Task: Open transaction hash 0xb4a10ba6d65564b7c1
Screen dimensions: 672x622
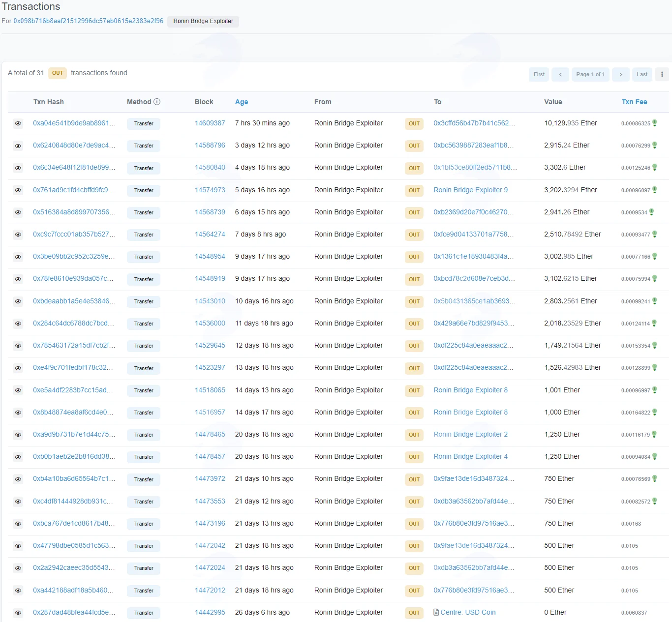Action: [74, 478]
